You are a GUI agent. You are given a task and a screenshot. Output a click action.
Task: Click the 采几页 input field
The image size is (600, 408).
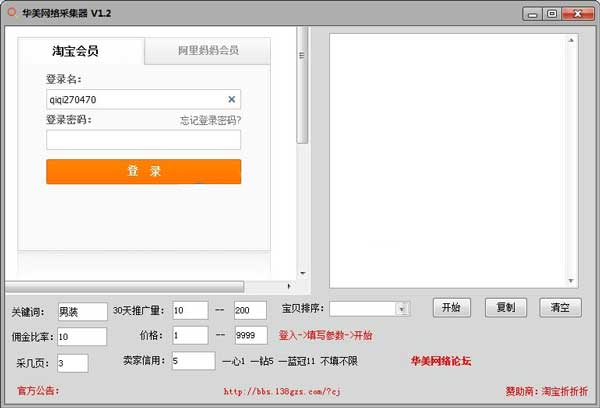tap(73, 363)
